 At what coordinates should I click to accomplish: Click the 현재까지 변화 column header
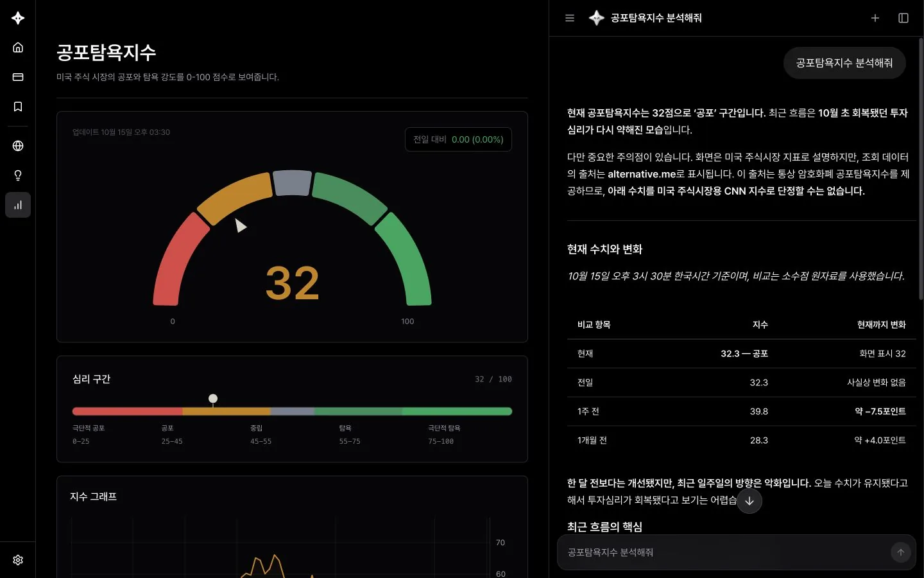tap(882, 324)
